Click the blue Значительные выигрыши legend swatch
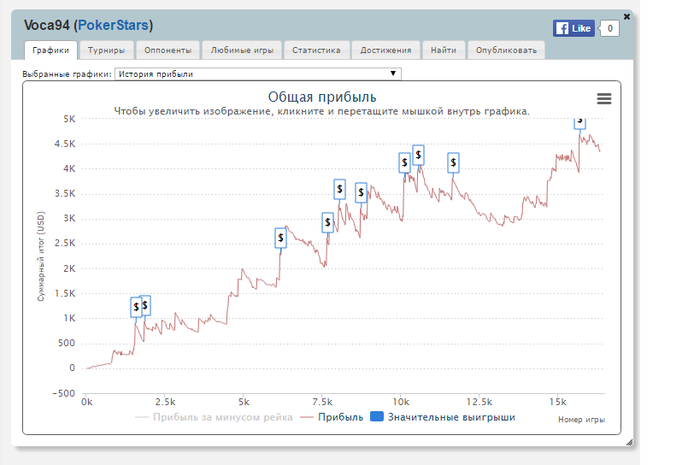Image resolution: width=700 pixels, height=465 pixels. click(377, 417)
